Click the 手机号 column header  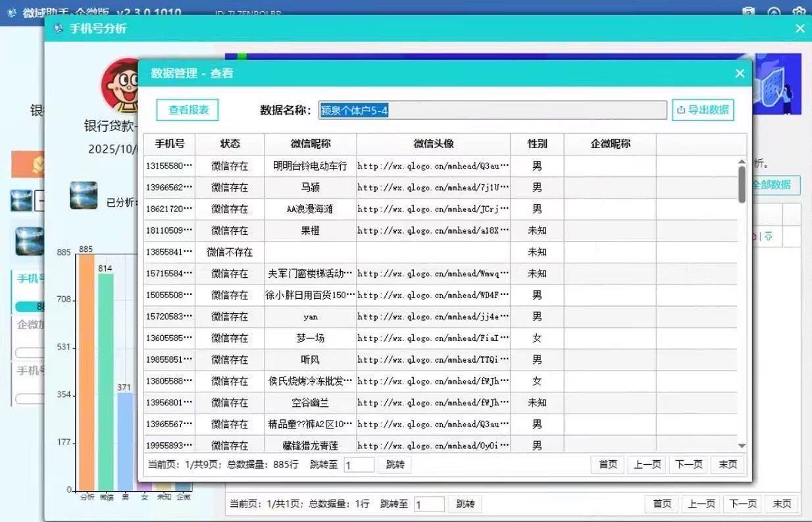pyautogui.click(x=170, y=144)
